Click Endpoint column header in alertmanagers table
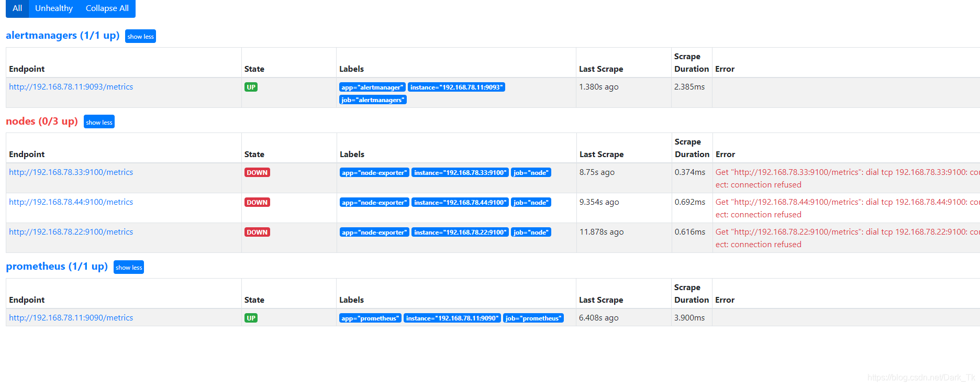This screenshot has height=387, width=980. tap(27, 69)
